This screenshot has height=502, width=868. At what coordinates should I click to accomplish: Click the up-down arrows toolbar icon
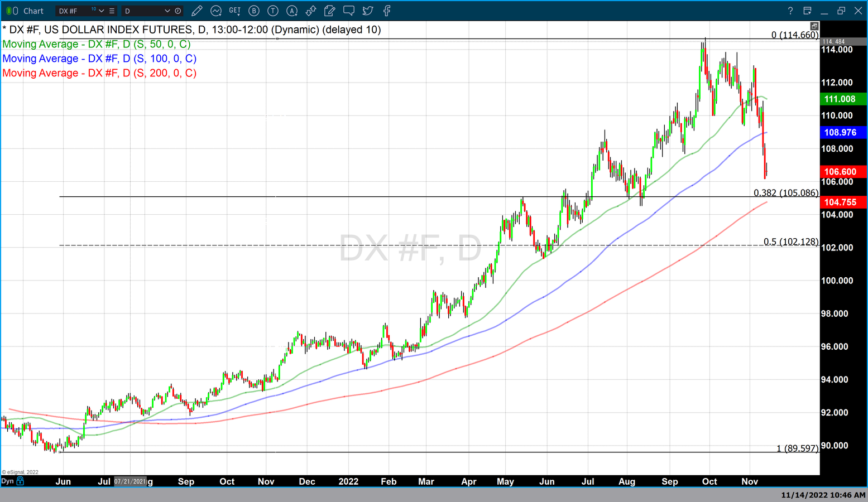click(311, 11)
